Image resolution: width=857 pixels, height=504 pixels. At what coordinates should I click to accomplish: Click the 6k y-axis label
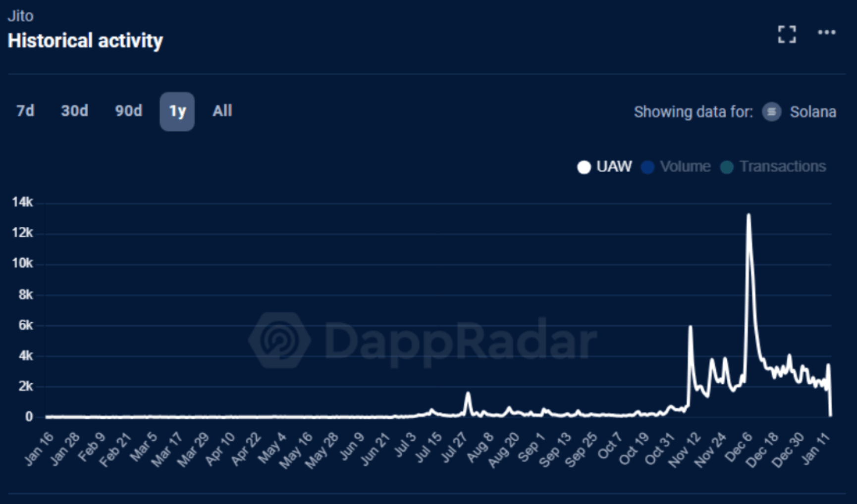click(x=25, y=325)
